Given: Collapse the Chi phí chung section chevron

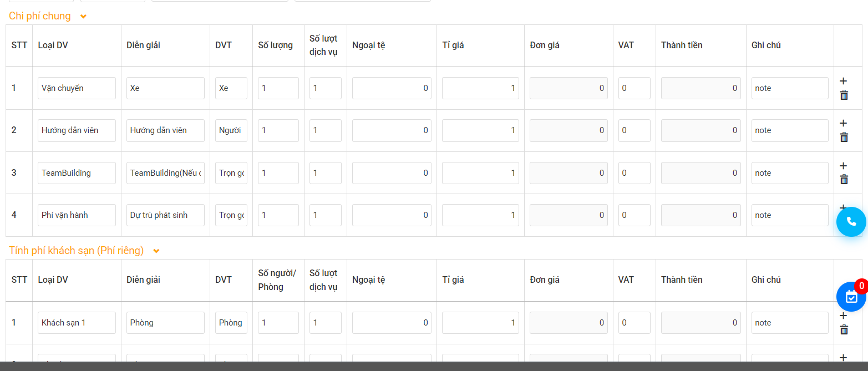Looking at the screenshot, I should coord(83,17).
